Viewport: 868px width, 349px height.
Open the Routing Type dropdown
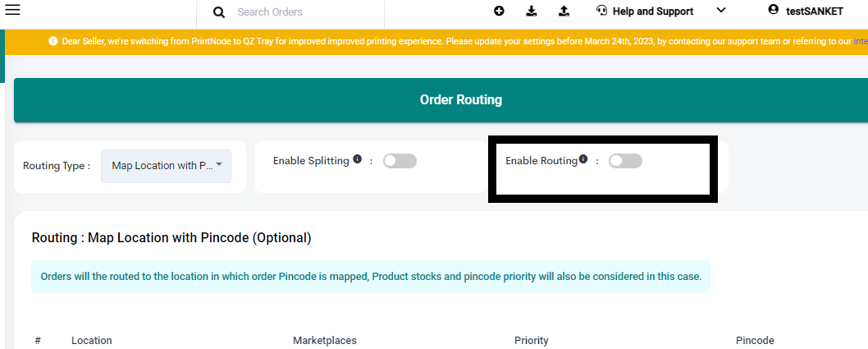(x=166, y=166)
